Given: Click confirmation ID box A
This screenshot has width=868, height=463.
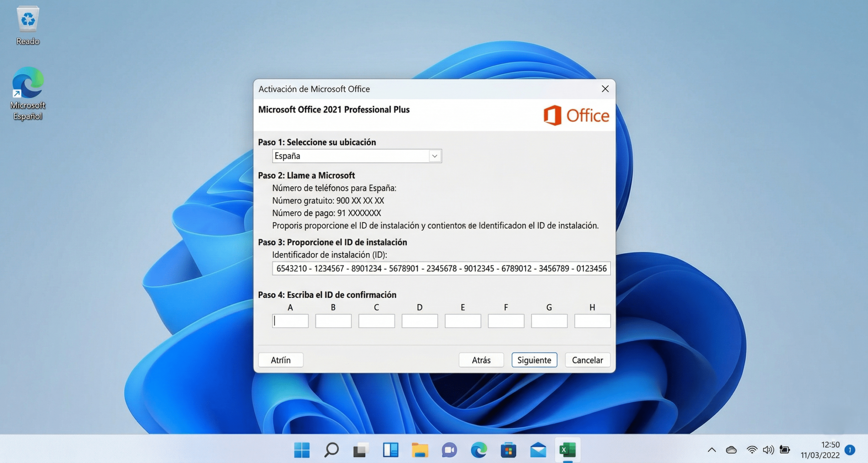Looking at the screenshot, I should pyautogui.click(x=290, y=321).
